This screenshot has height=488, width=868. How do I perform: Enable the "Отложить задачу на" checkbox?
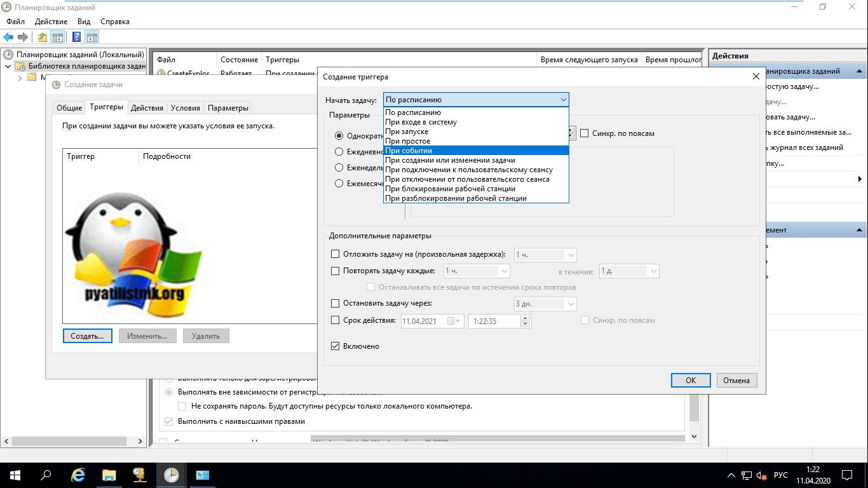coord(336,254)
